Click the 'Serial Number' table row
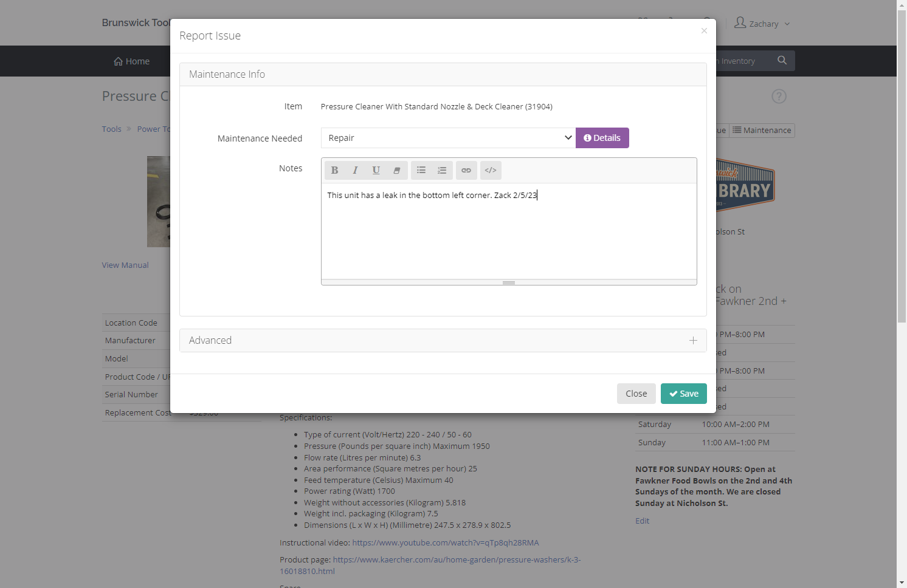Image resolution: width=907 pixels, height=588 pixels. tap(136, 395)
